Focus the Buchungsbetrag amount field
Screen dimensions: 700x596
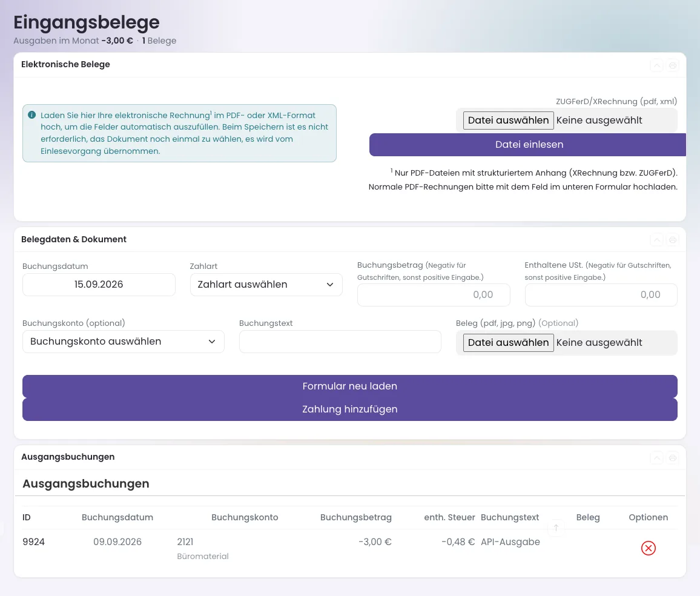coord(434,294)
